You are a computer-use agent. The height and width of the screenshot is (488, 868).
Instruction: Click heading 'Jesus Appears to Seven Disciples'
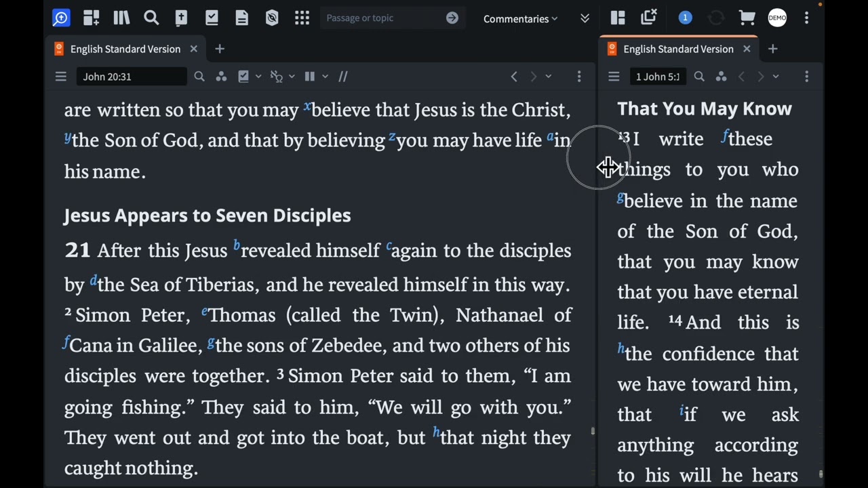pos(208,216)
